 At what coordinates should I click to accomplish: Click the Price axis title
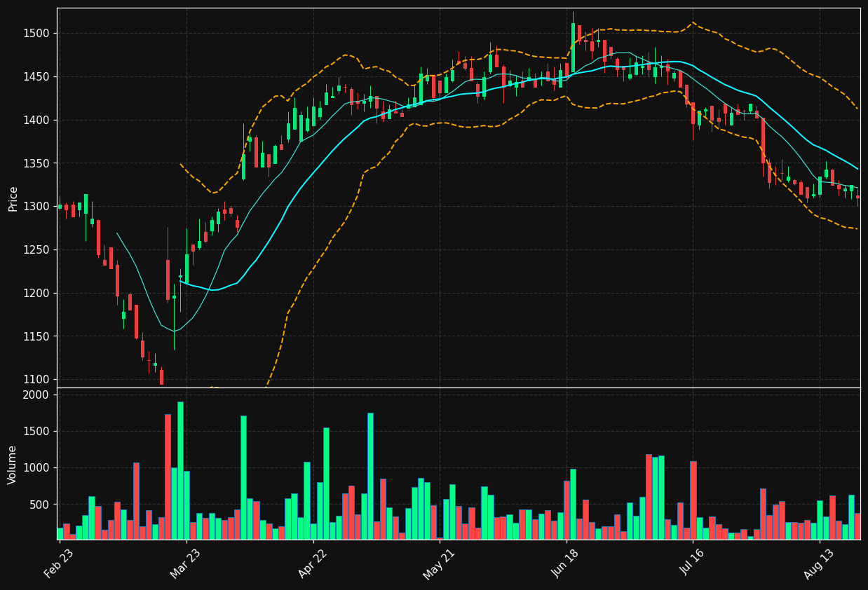(13, 198)
